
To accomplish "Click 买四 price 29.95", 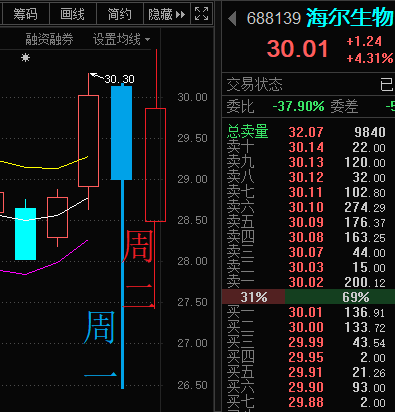I will (306, 357).
